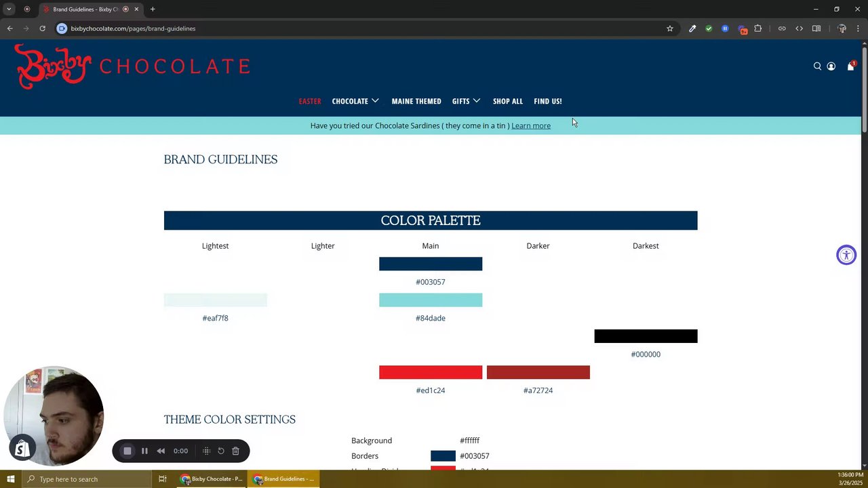Open Windows Task View
The image size is (868, 488).
pyautogui.click(x=163, y=479)
